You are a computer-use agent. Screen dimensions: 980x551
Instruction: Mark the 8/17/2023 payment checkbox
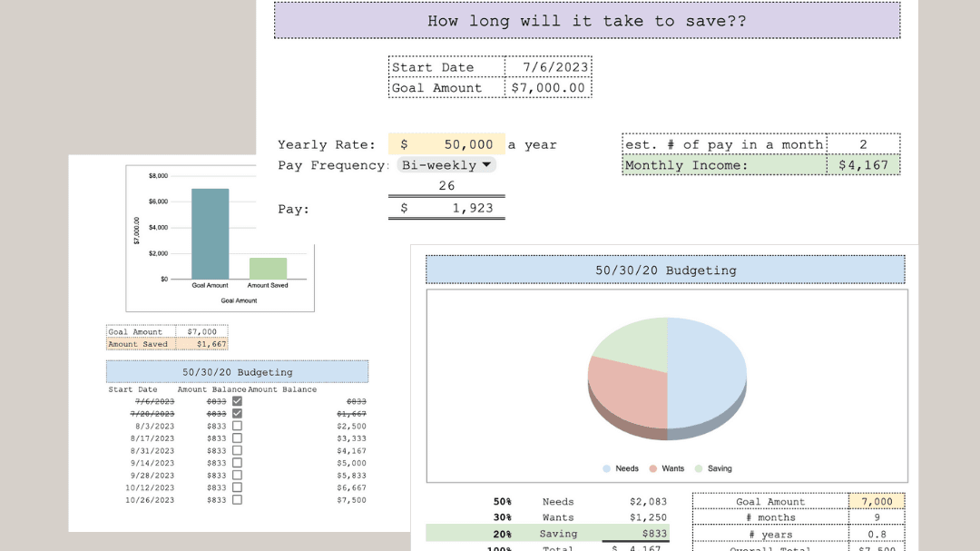[x=237, y=438]
